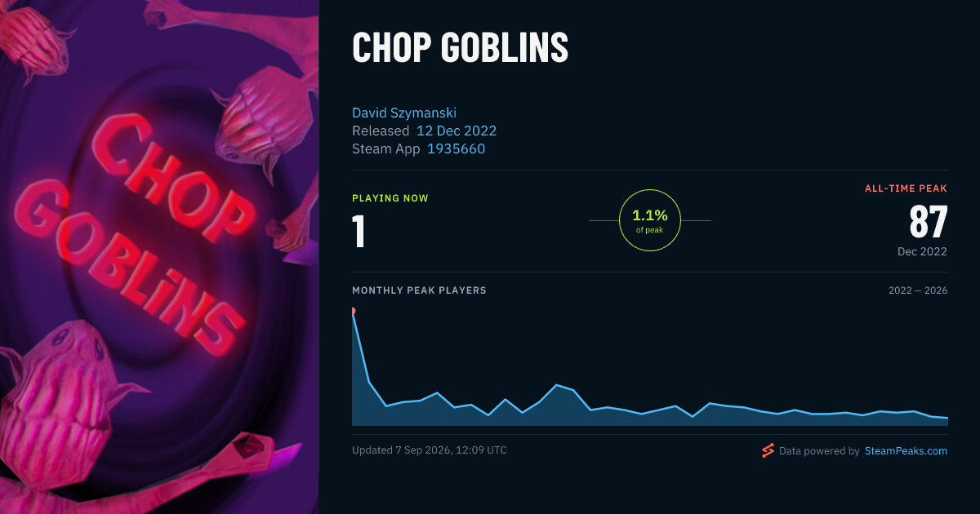Click the SteamPeaks logo icon
Screen dimensions: 980x514
coord(768,450)
